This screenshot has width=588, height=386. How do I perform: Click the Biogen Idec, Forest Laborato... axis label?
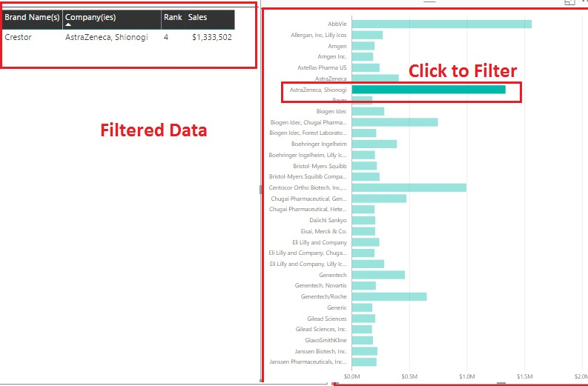click(x=308, y=133)
